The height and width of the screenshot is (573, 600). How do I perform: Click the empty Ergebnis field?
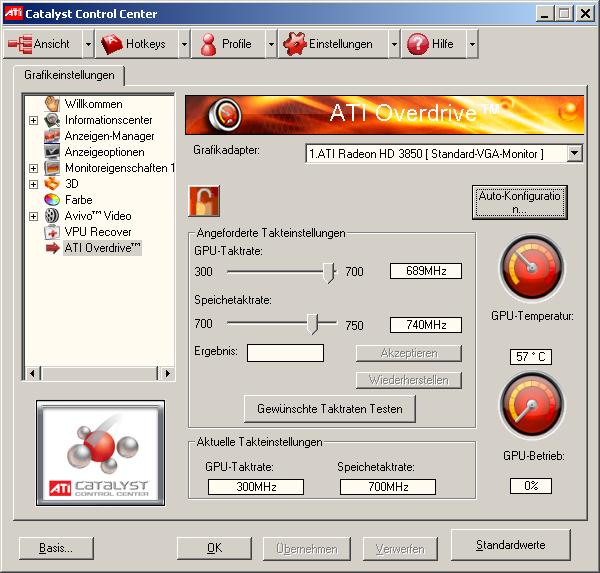[x=285, y=353]
